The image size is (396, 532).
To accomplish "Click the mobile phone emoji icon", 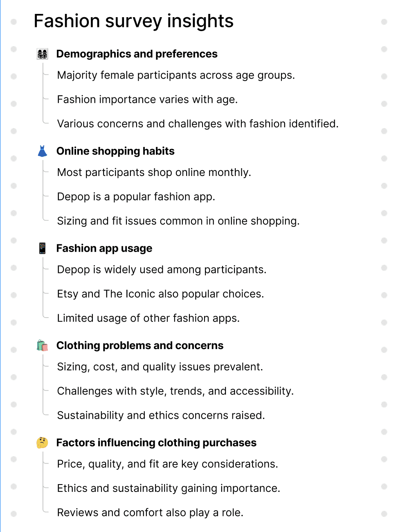I will pyautogui.click(x=43, y=248).
